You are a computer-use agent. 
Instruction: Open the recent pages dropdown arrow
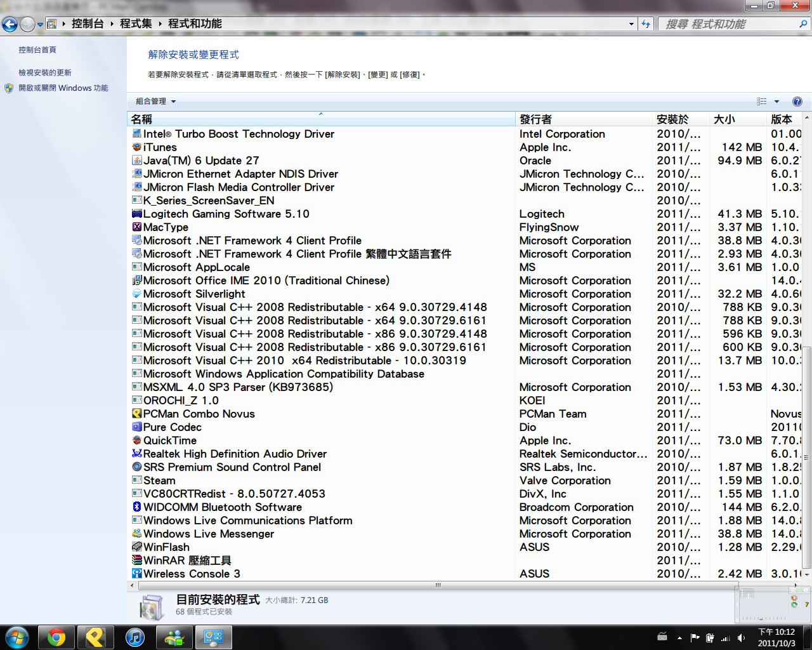[x=40, y=25]
